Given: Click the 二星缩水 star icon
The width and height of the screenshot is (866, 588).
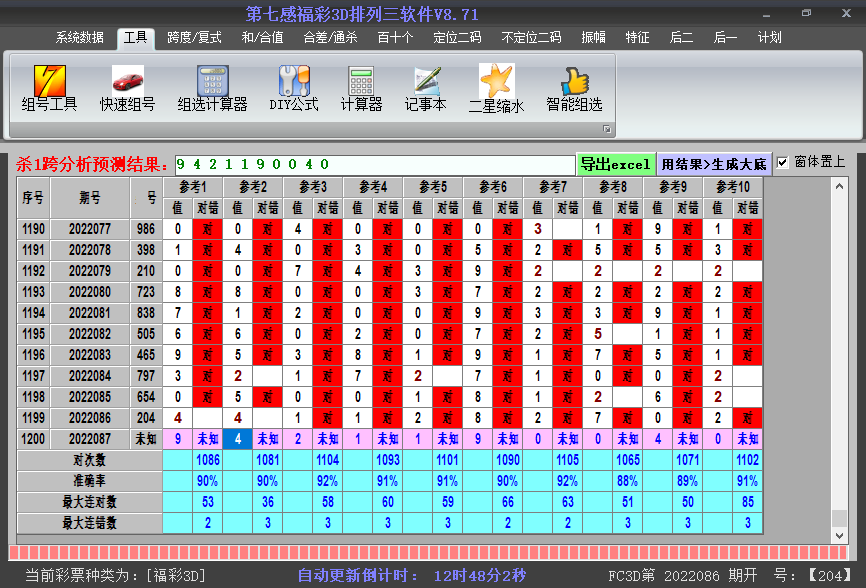Looking at the screenshot, I should (496, 88).
